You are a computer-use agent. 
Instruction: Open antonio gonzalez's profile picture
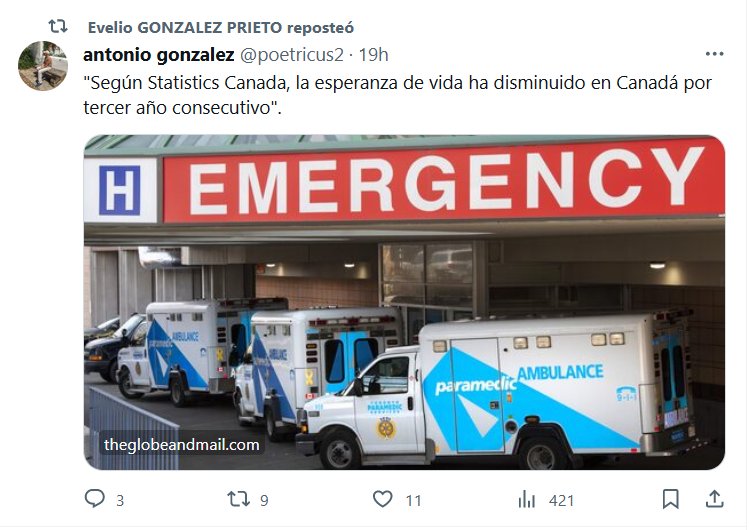pos(43,66)
